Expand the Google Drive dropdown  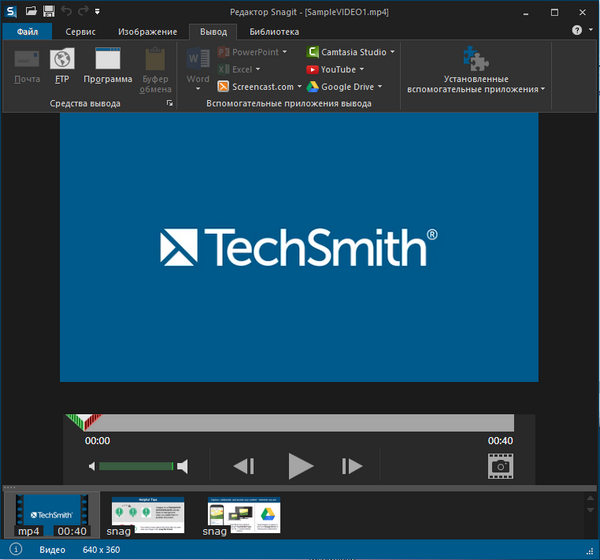(381, 87)
